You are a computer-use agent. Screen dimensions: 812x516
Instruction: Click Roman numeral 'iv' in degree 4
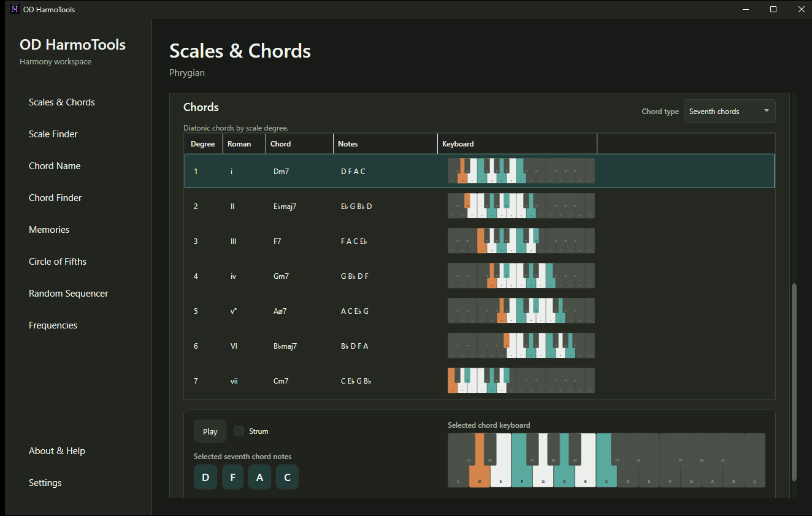point(233,276)
